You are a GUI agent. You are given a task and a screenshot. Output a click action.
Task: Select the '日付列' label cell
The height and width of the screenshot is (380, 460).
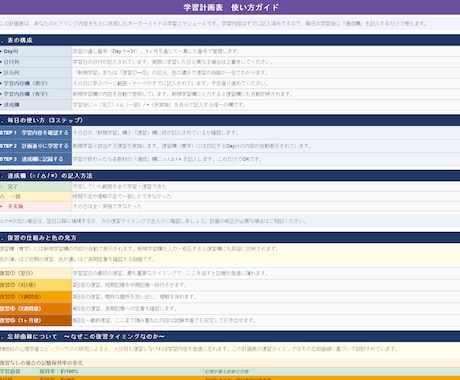(36, 62)
